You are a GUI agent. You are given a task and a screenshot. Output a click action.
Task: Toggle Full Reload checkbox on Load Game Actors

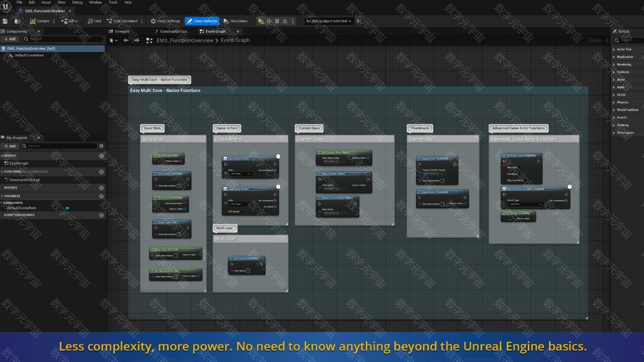point(242,212)
